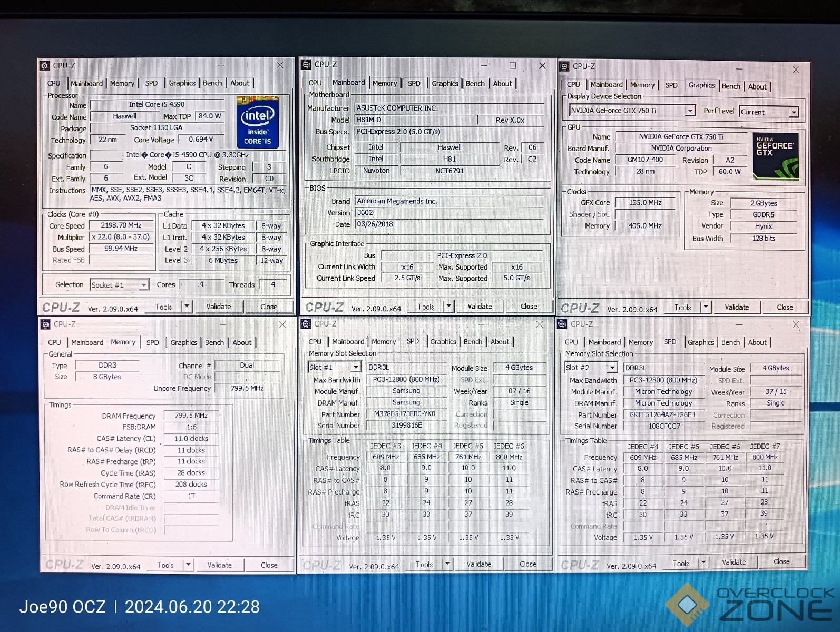The width and height of the screenshot is (840, 632).
Task: Click the Part Number 8KTF51264AZ-1G6E1
Action: [x=663, y=414]
